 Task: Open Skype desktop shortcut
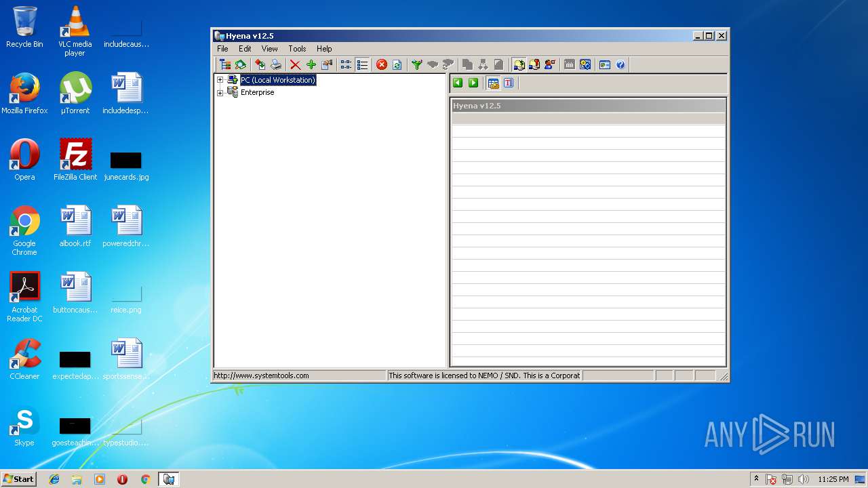tap(24, 426)
